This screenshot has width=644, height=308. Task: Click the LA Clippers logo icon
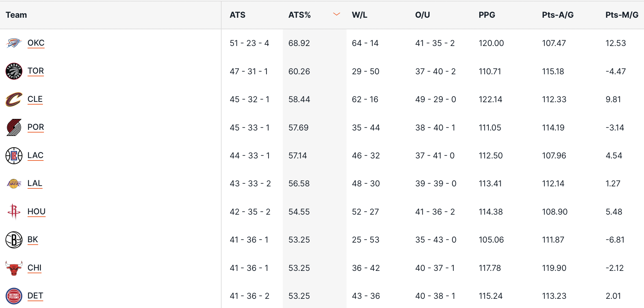click(x=14, y=156)
